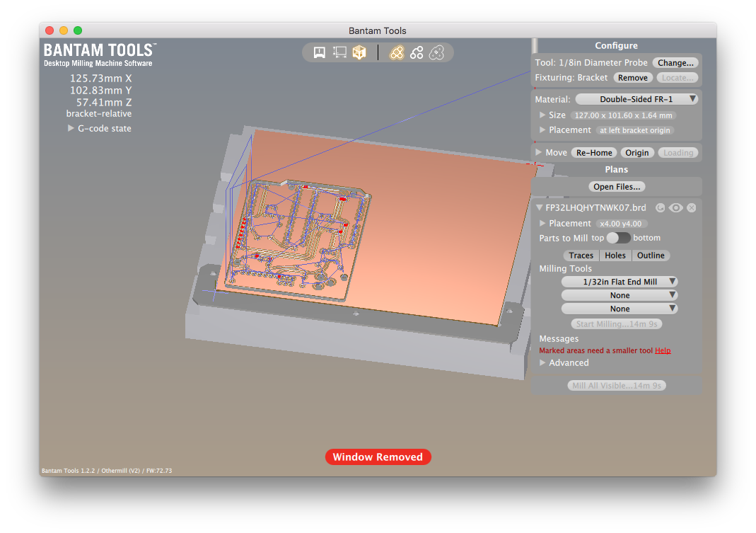
Task: Click the Plans section heading
Action: click(616, 169)
